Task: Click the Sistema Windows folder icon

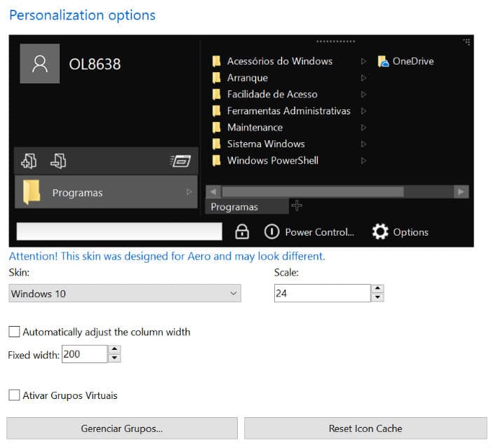Action: pos(216,144)
